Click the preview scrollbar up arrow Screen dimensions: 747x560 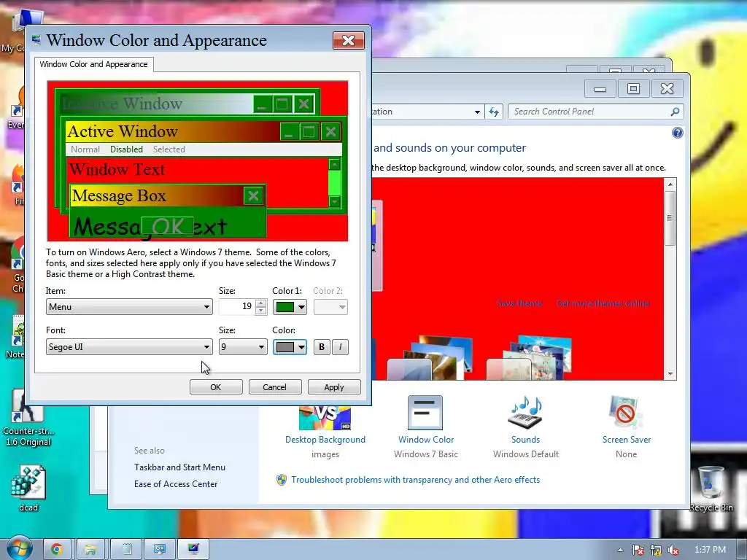[x=334, y=164]
